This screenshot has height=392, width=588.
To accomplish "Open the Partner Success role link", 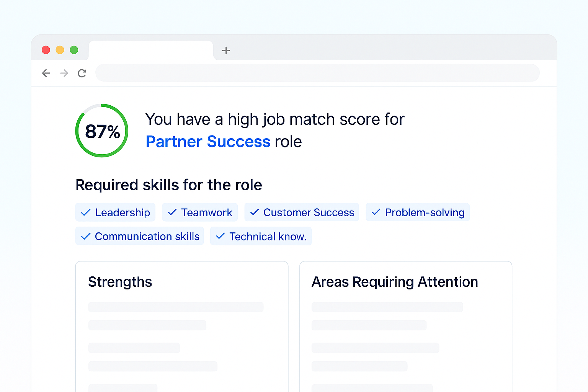I will tap(208, 141).
